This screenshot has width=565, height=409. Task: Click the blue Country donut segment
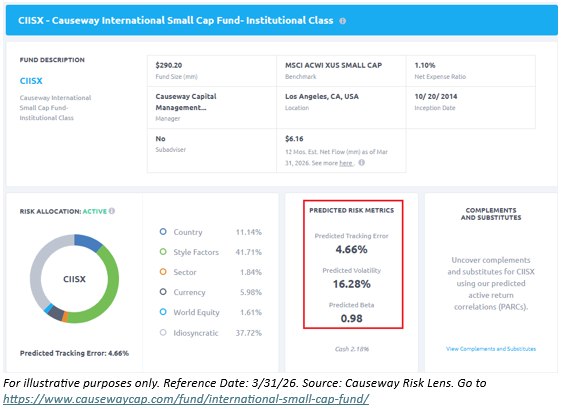coord(88,242)
